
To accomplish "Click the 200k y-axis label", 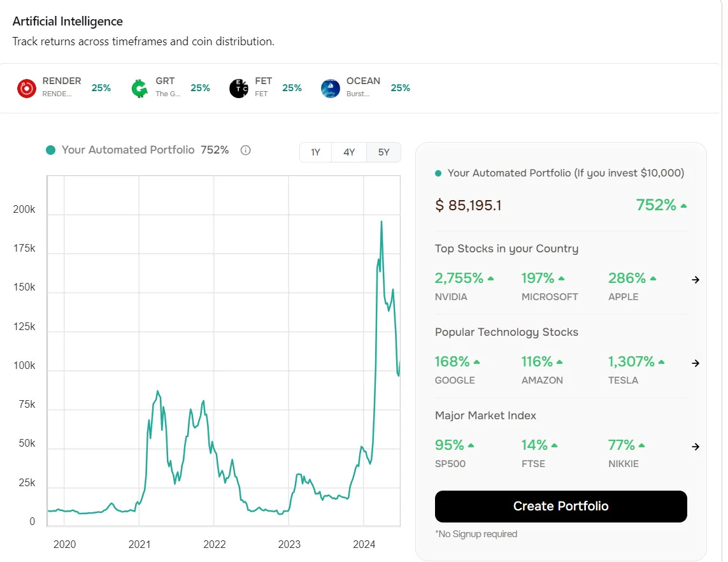I will (x=24, y=210).
